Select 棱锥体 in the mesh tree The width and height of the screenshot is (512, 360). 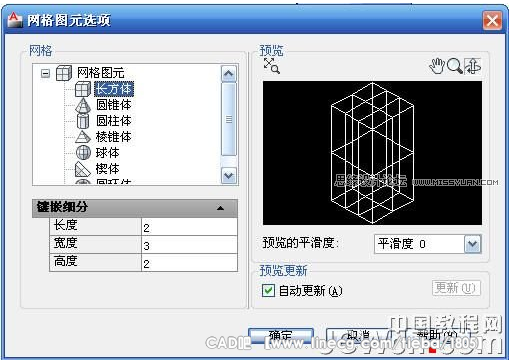coord(114,137)
